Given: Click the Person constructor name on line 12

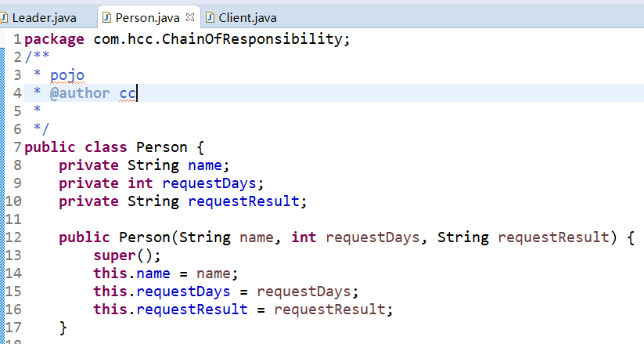Looking at the screenshot, I should pos(145,237).
